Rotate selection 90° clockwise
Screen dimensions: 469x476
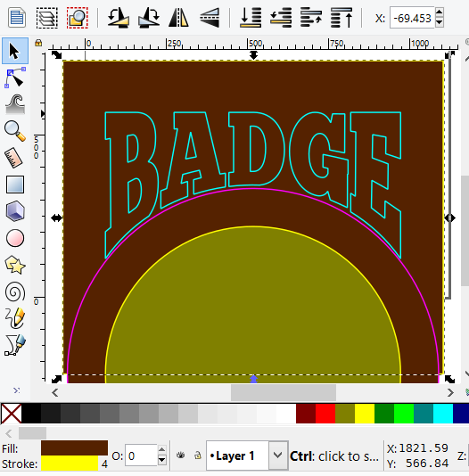click(148, 18)
